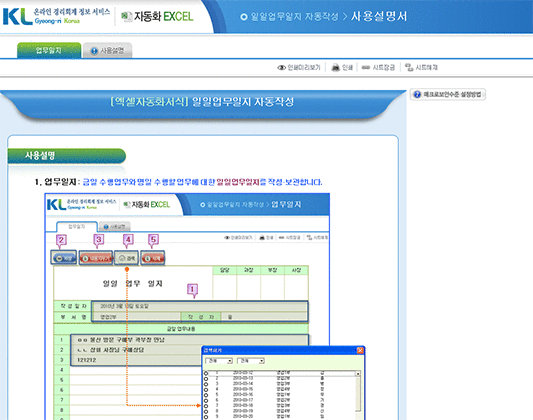Click row 3 entry 121212

pos(136,360)
